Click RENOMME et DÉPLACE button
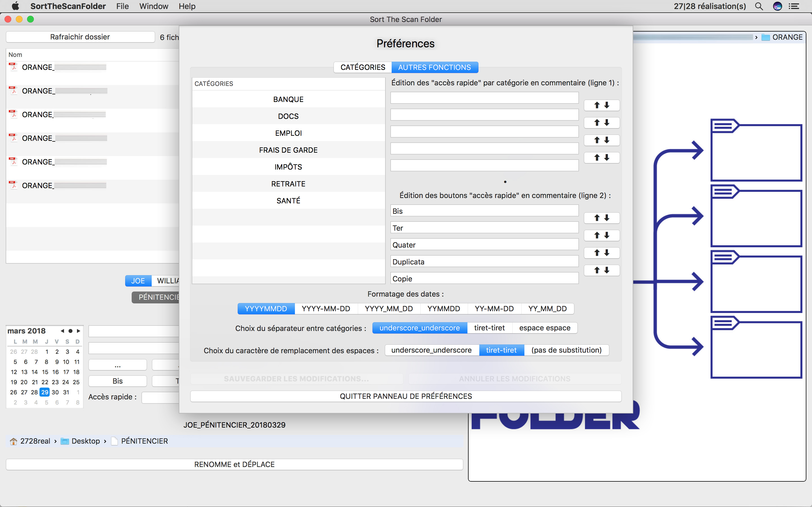Screen dimensions: 812x507 coord(234,464)
